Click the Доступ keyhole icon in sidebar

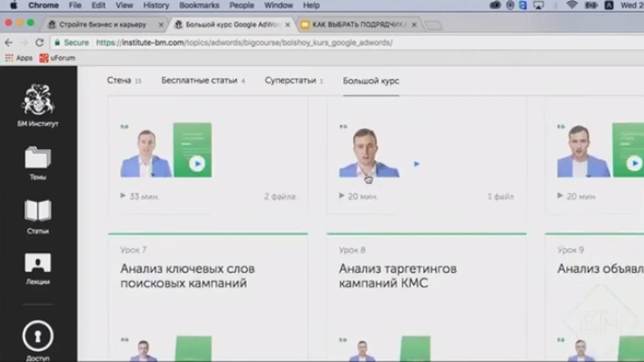[38, 336]
